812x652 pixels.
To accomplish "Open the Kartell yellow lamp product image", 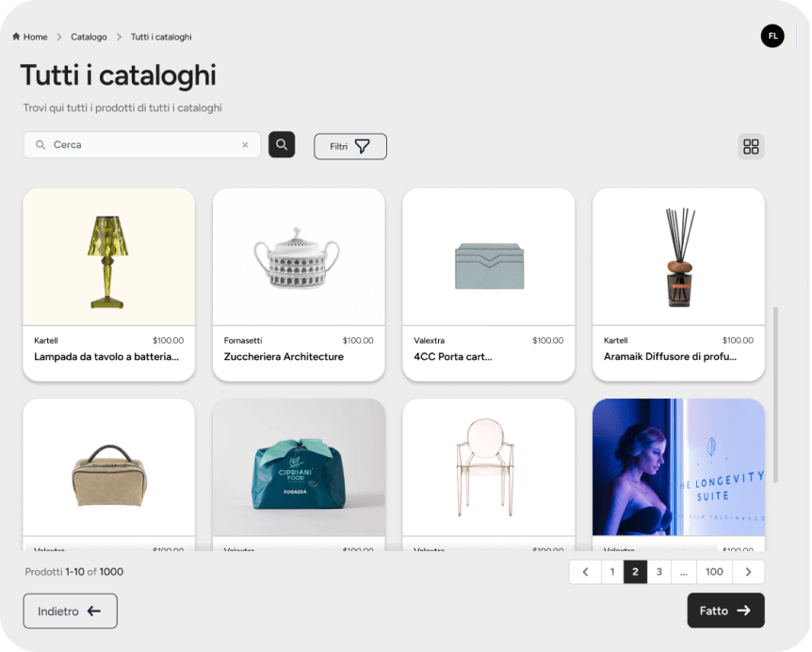I will pos(108,257).
